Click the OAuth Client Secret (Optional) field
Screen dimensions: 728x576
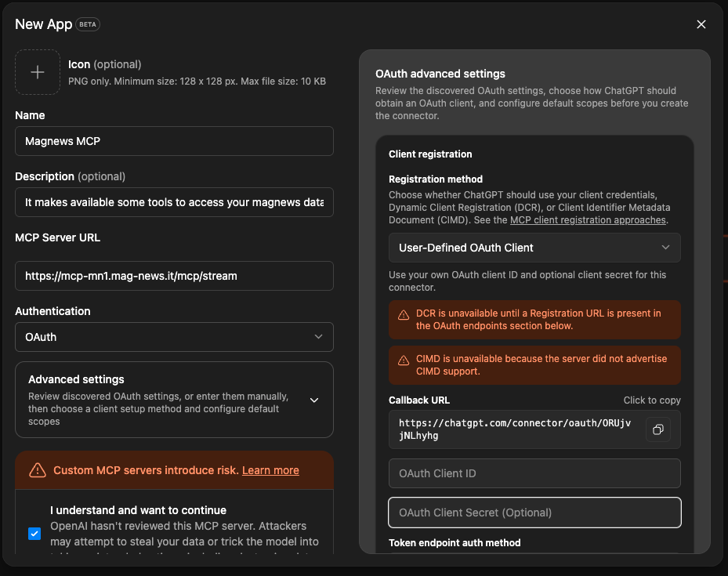(x=534, y=513)
